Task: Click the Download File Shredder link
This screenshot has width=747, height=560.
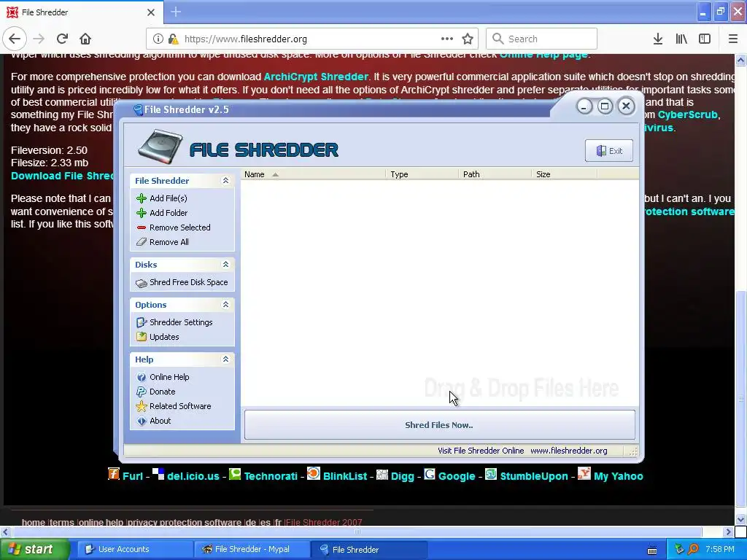Action: (63, 176)
